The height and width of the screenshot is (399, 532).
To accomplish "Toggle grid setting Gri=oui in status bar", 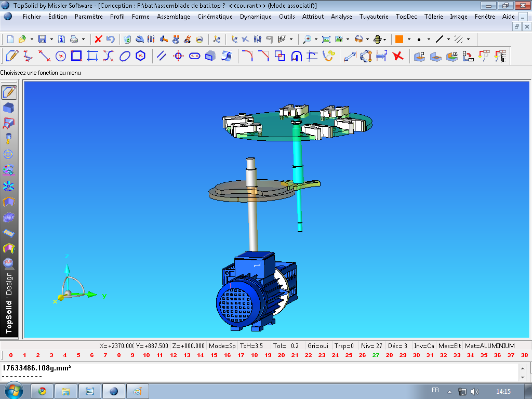I will point(319,345).
